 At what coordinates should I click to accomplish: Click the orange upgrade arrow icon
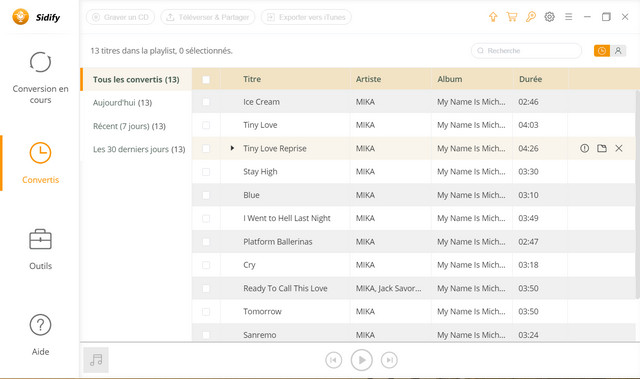coord(493,17)
